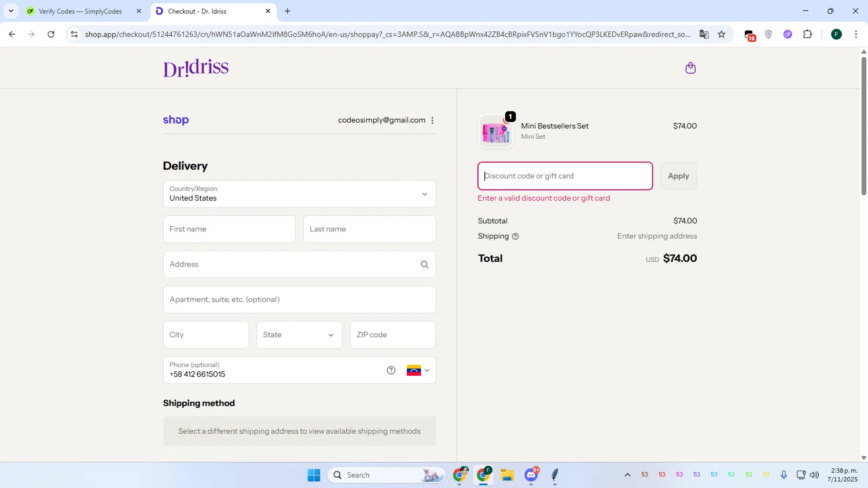Image resolution: width=868 pixels, height=488 pixels.
Task: Click the Mini Bestsellers Set product name
Action: 554,126
